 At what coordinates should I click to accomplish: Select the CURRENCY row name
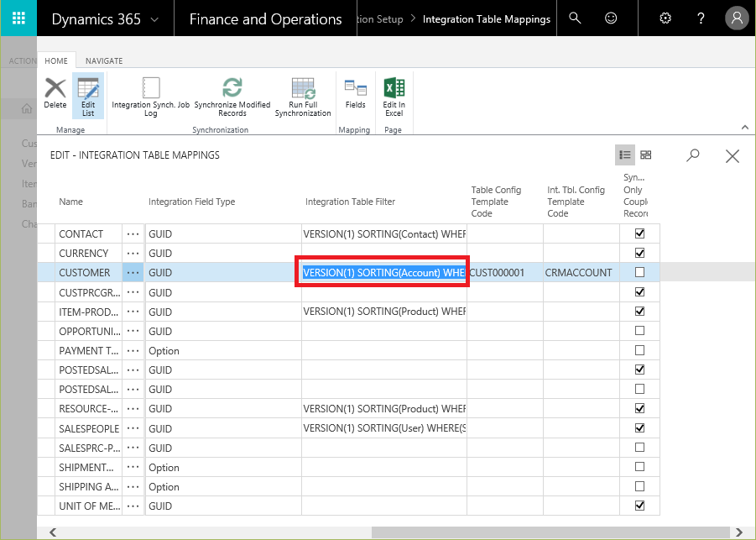(83, 254)
